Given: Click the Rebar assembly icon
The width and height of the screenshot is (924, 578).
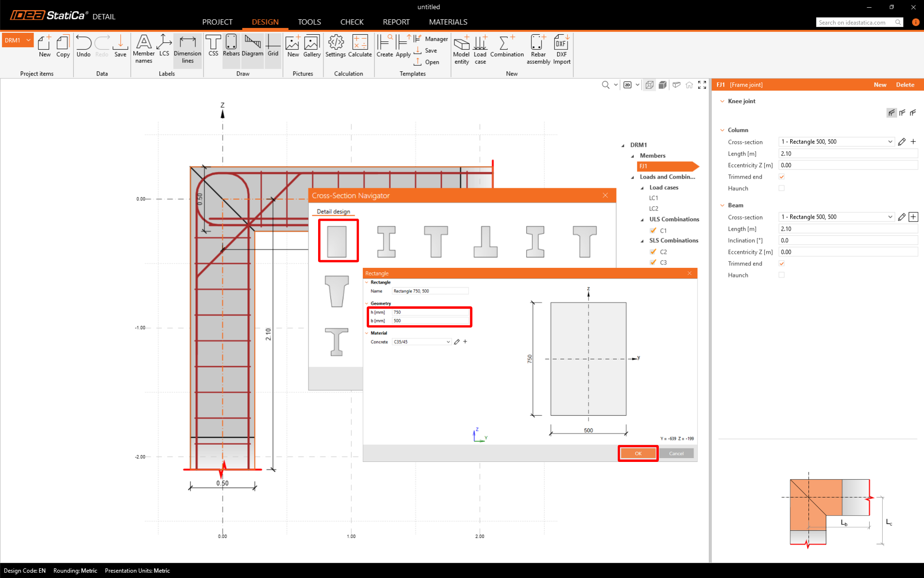Looking at the screenshot, I should coord(538,49).
